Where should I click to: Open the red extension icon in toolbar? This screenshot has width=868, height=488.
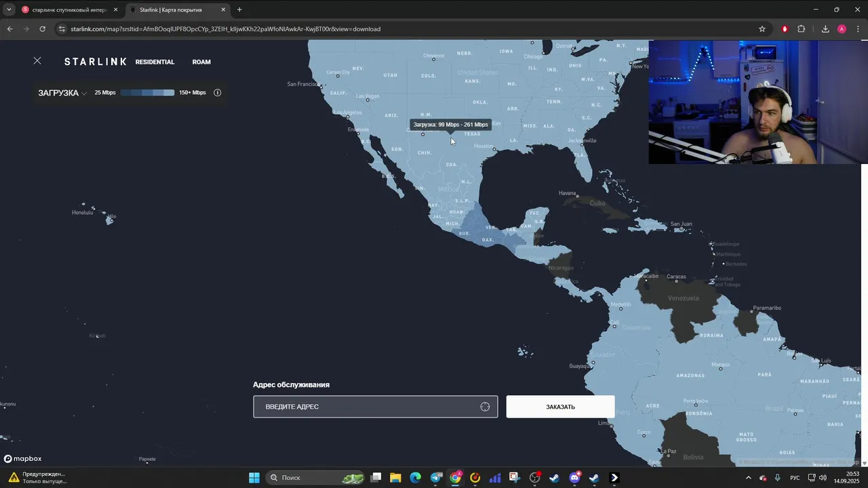pyautogui.click(x=785, y=29)
